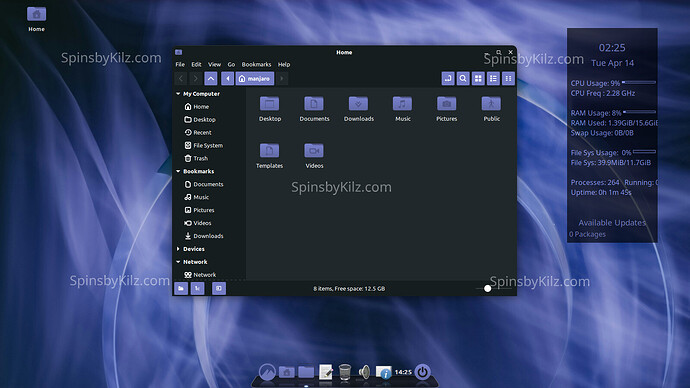Image resolution: width=690 pixels, height=388 pixels.
Task: Hide the sidebar with the status bar button
Action: point(219,289)
